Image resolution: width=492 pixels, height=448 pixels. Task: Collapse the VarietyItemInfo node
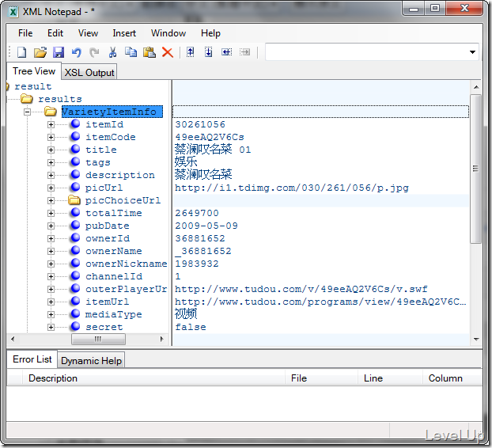(x=28, y=112)
